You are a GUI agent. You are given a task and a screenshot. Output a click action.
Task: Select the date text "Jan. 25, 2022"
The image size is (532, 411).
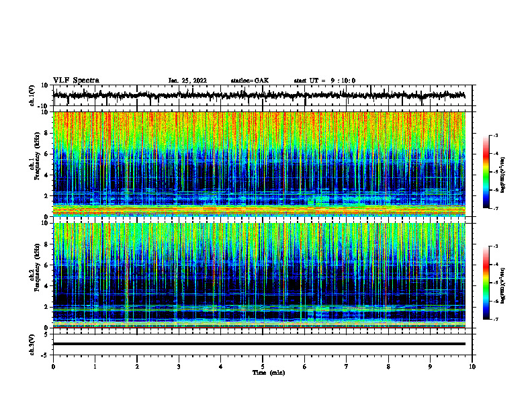[187, 81]
